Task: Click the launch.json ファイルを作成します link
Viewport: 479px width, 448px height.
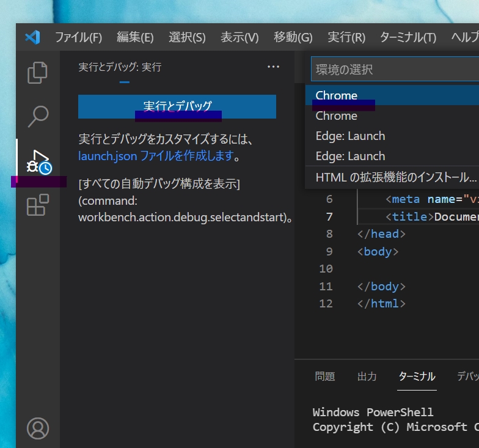Action: coord(156,156)
